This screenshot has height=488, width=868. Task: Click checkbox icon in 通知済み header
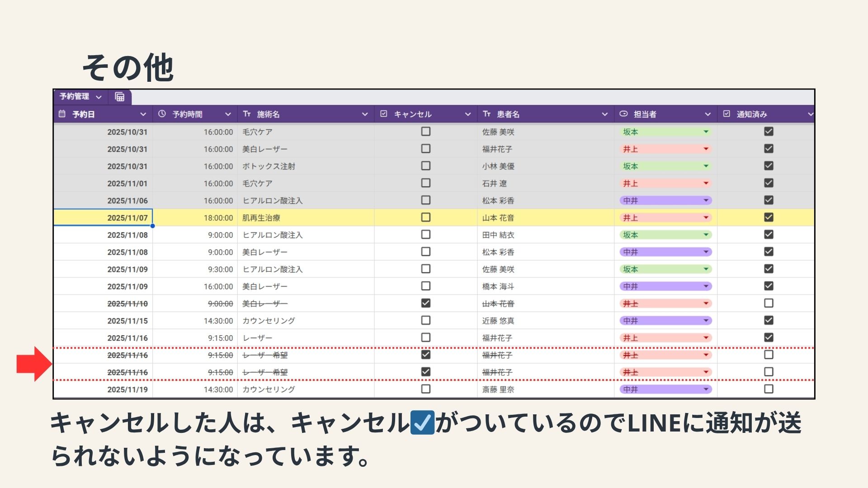point(726,114)
